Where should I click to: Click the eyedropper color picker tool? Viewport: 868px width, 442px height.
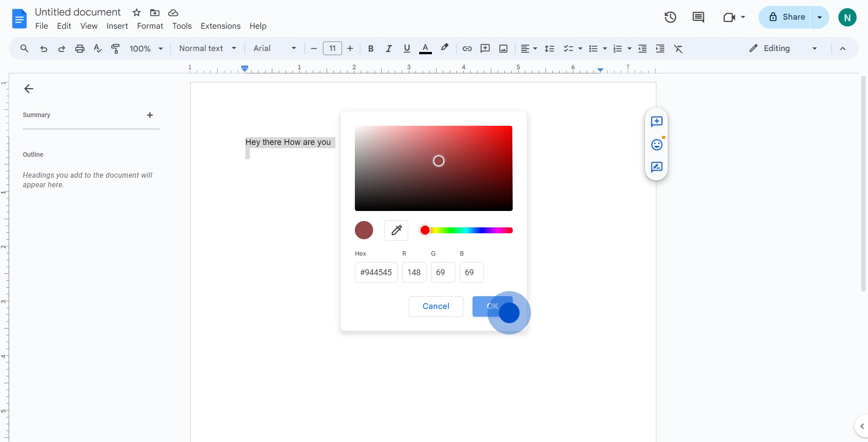click(396, 230)
